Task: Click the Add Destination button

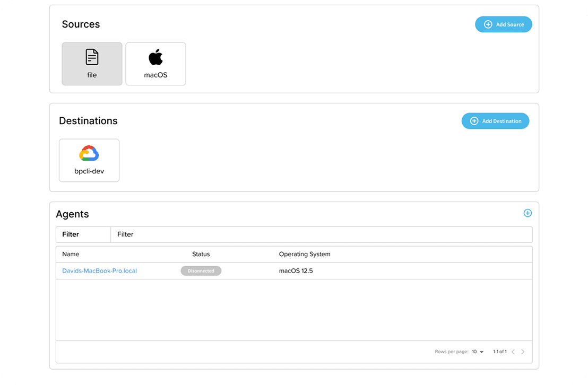Action: [x=495, y=121]
